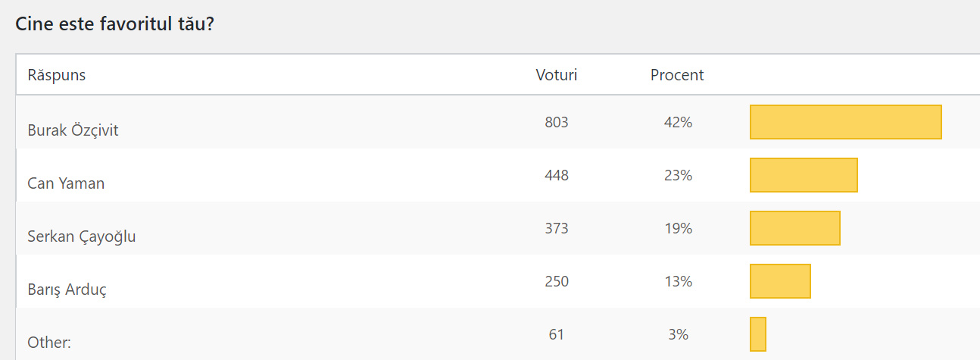The height and width of the screenshot is (360, 980).
Task: Click the 13% percentage value
Action: tap(677, 281)
